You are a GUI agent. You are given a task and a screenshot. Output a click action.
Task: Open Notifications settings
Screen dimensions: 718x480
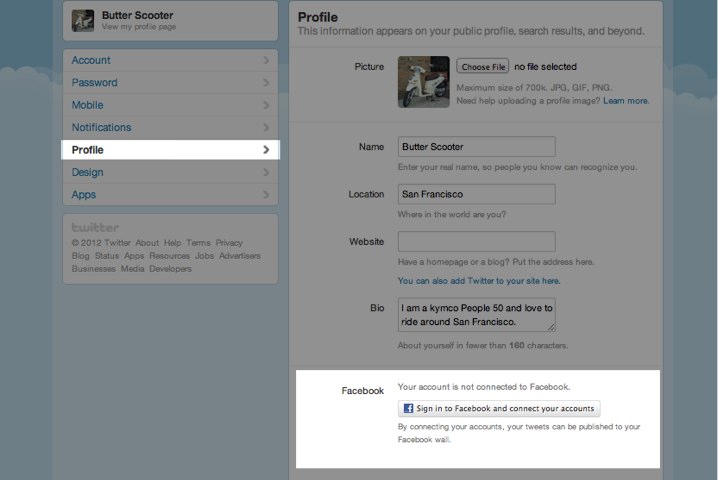click(x=170, y=127)
